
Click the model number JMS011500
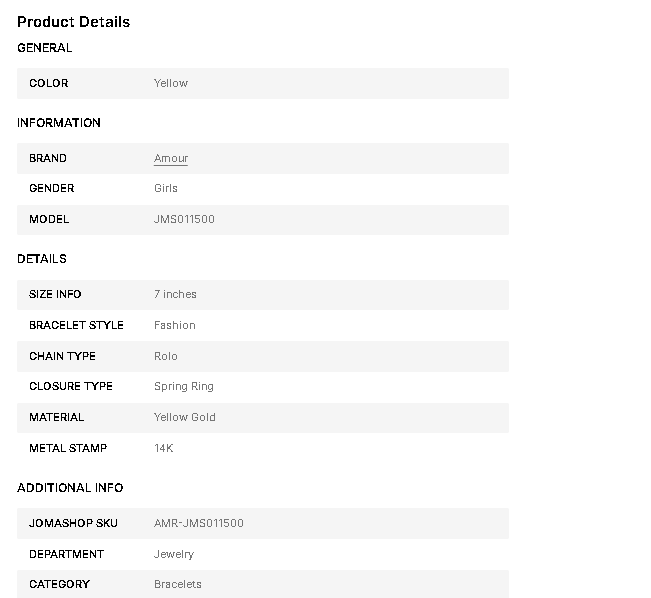[x=184, y=219]
